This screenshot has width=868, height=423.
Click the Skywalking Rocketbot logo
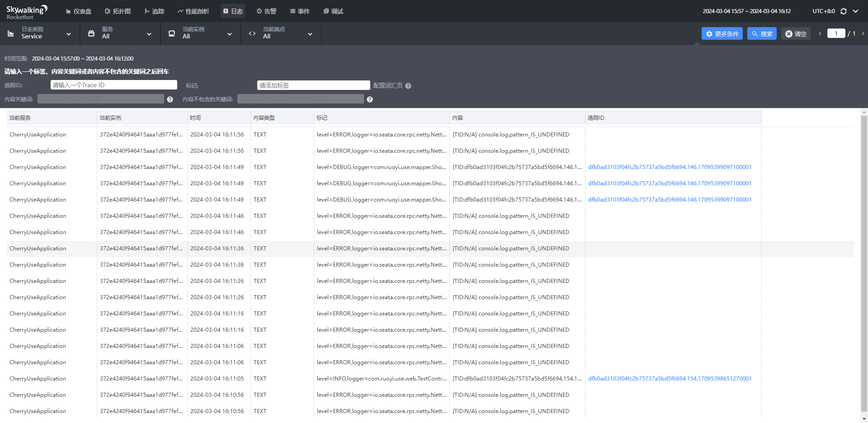coord(26,12)
